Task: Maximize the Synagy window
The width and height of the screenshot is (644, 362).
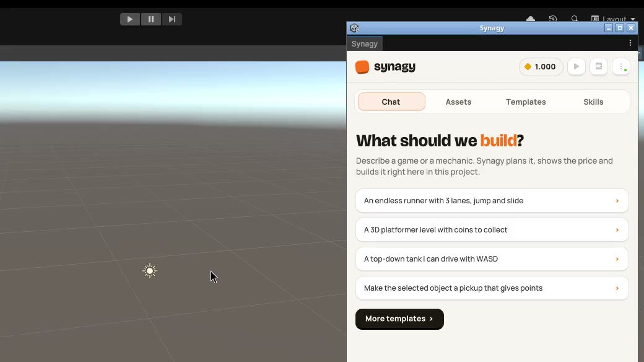Action: [620, 28]
